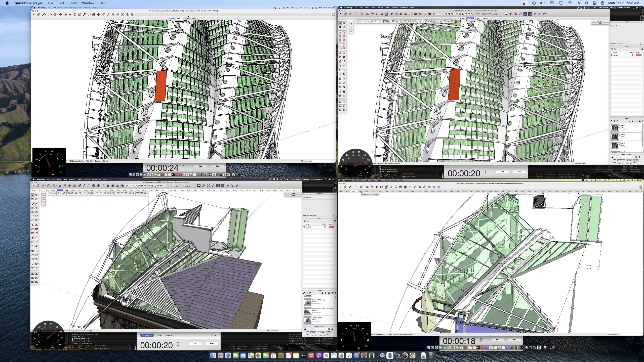644x362 pixels.
Task: Click Layer0 color swatch in bottom-left Layers panel
Action: (332, 227)
